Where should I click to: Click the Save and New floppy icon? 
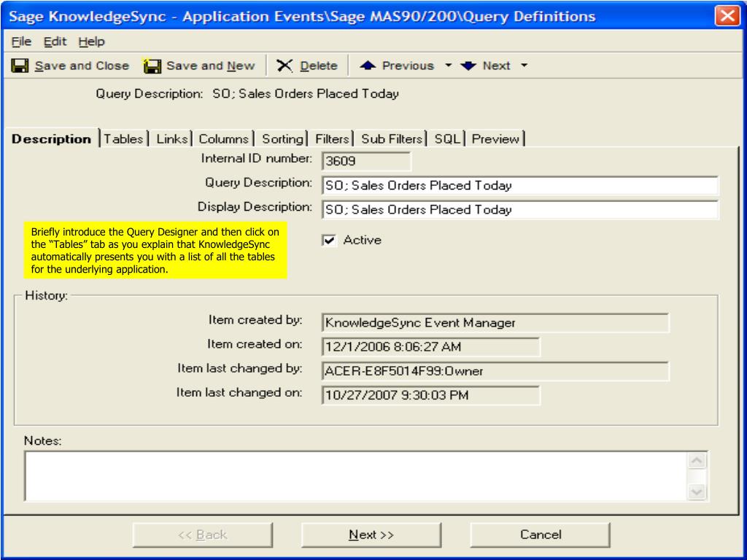152,66
